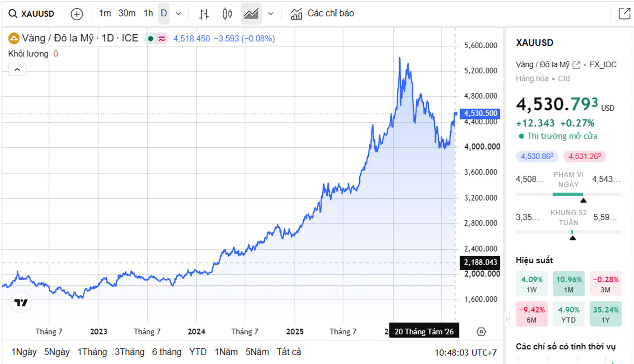Screen dimensions: 634x364
Task: Click the 10:48:03 UTC+7 timezone button
Action: (466, 352)
